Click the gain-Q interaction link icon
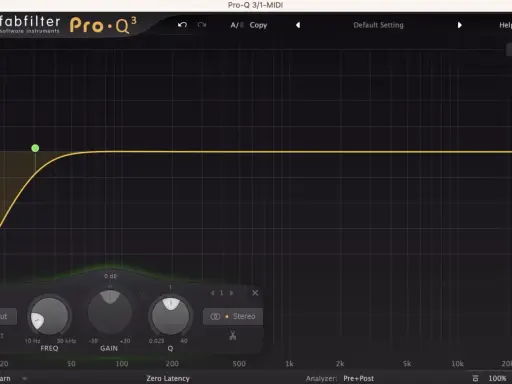The width and height of the screenshot is (512, 384). (142, 294)
